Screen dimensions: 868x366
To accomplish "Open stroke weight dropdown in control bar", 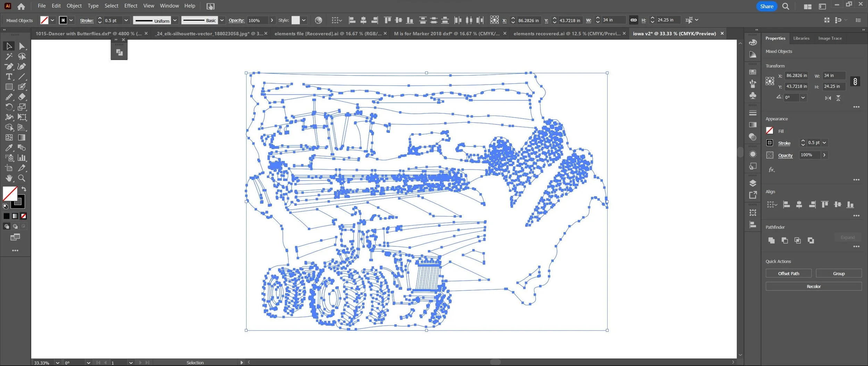I will click(126, 20).
